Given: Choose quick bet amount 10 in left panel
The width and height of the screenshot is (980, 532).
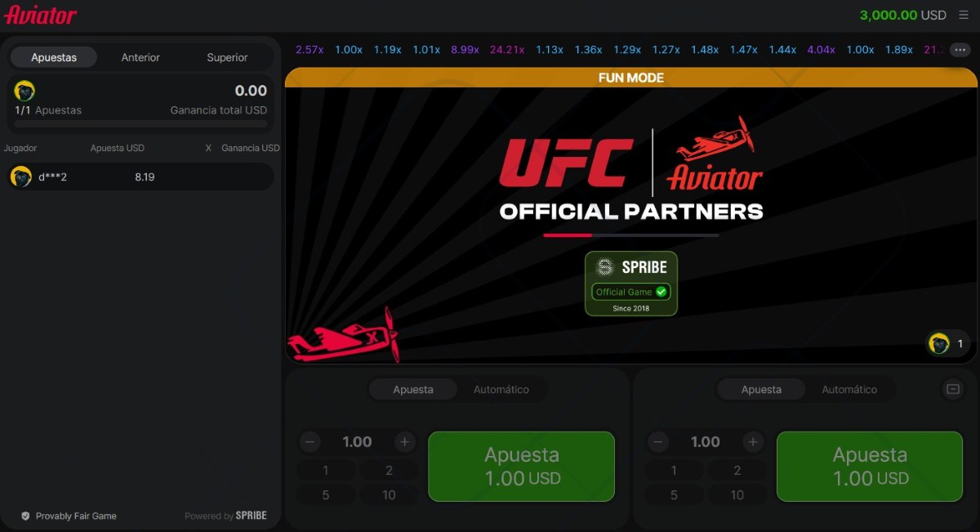Looking at the screenshot, I should 389,494.
